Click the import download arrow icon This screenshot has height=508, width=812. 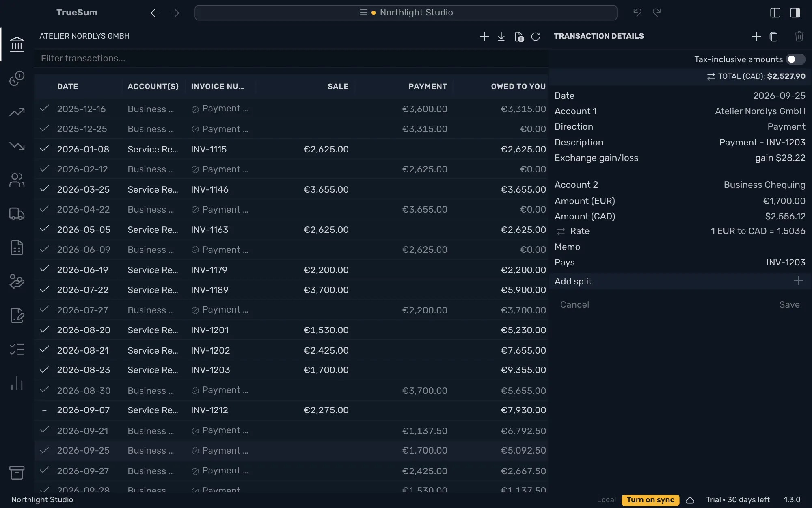click(501, 36)
